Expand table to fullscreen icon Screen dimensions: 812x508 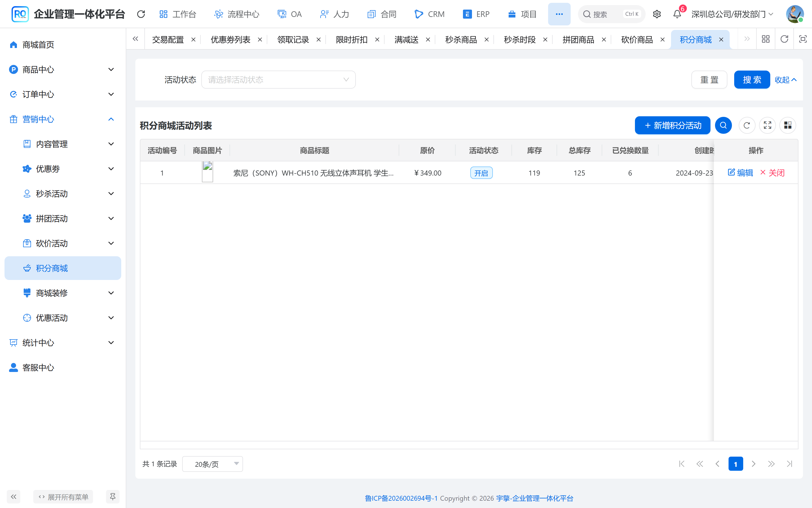767,125
